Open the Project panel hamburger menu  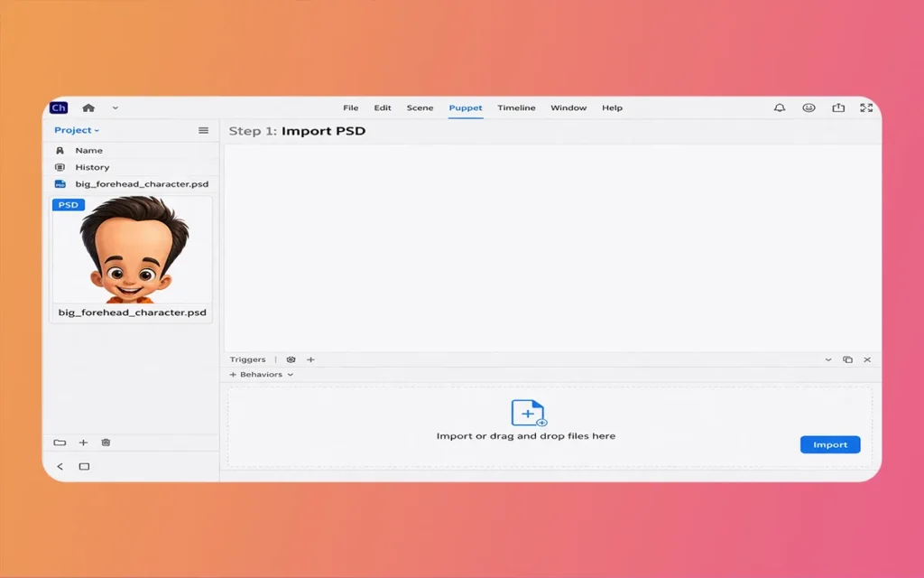(x=203, y=130)
